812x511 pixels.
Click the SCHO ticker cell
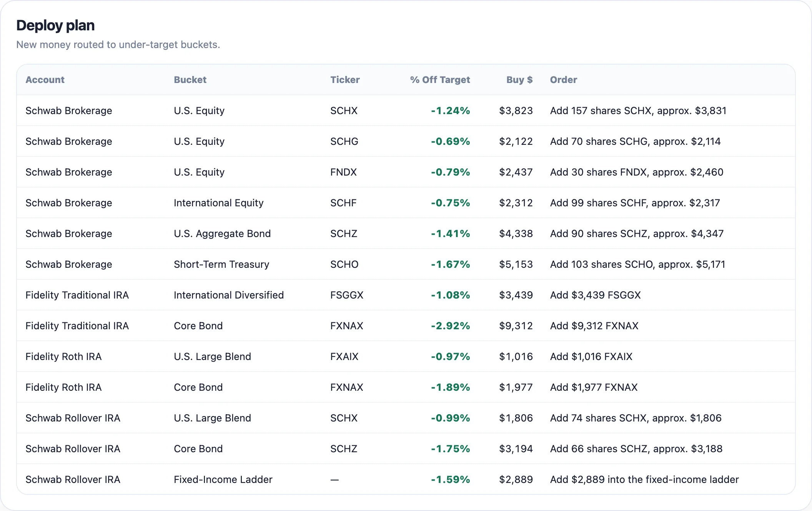[x=344, y=264]
